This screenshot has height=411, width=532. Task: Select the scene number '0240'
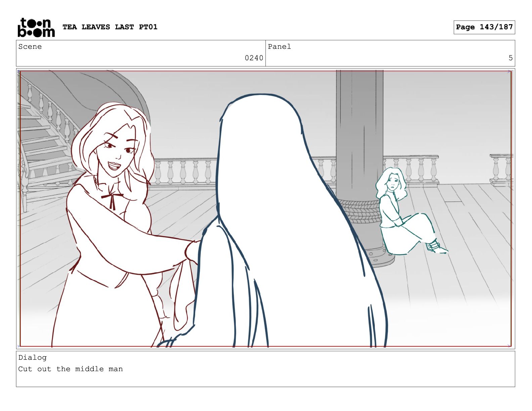(254, 58)
